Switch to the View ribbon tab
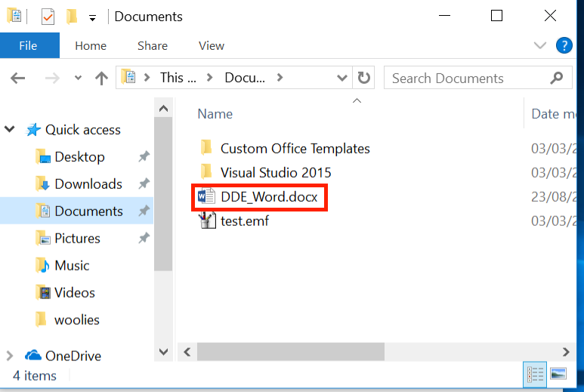 pyautogui.click(x=211, y=45)
